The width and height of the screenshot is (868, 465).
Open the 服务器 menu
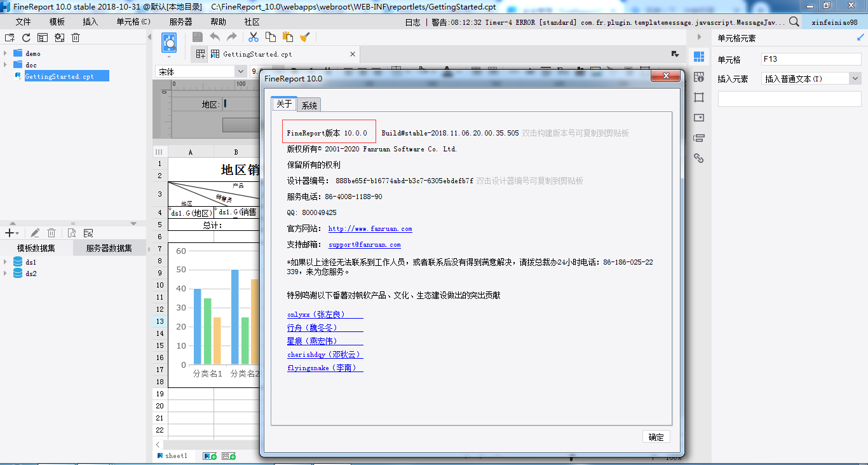(181, 22)
